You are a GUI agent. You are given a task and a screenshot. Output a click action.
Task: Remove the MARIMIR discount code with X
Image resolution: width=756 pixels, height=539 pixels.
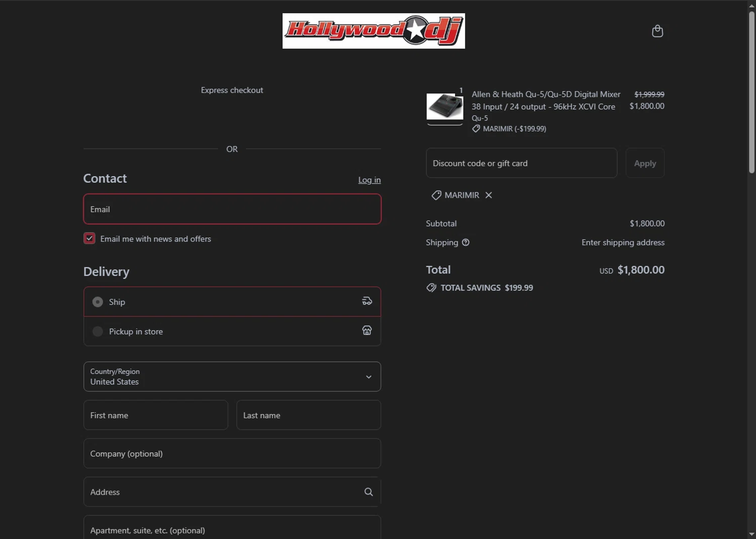(x=488, y=195)
